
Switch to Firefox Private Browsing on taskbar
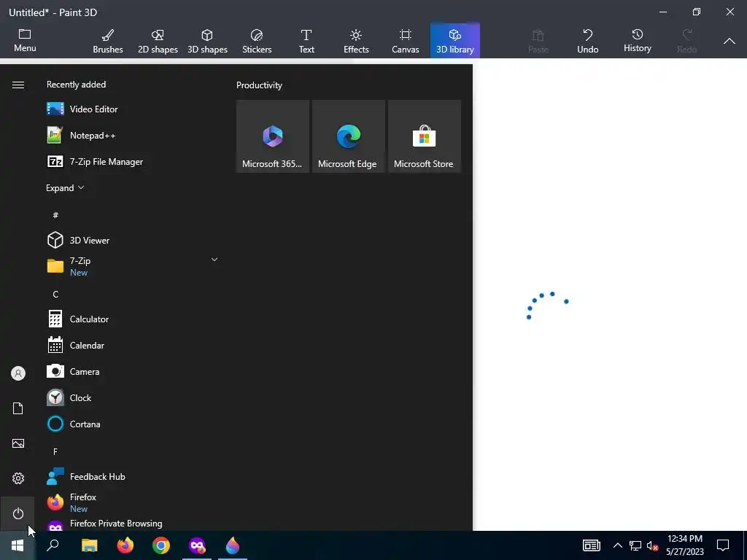197,545
